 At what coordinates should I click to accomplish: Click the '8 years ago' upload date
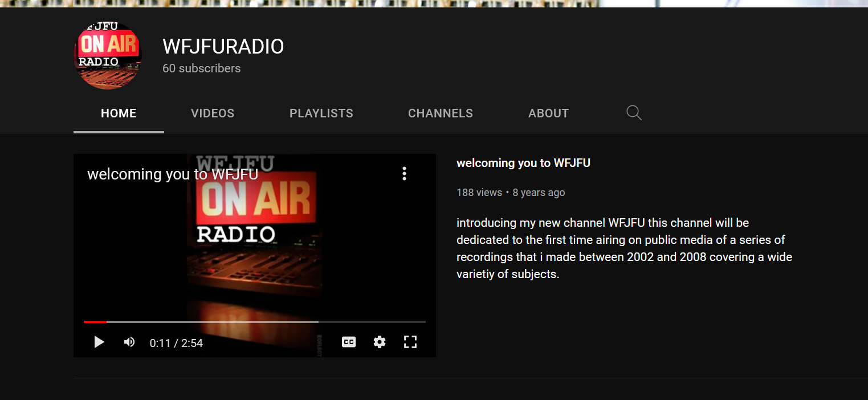[539, 193]
